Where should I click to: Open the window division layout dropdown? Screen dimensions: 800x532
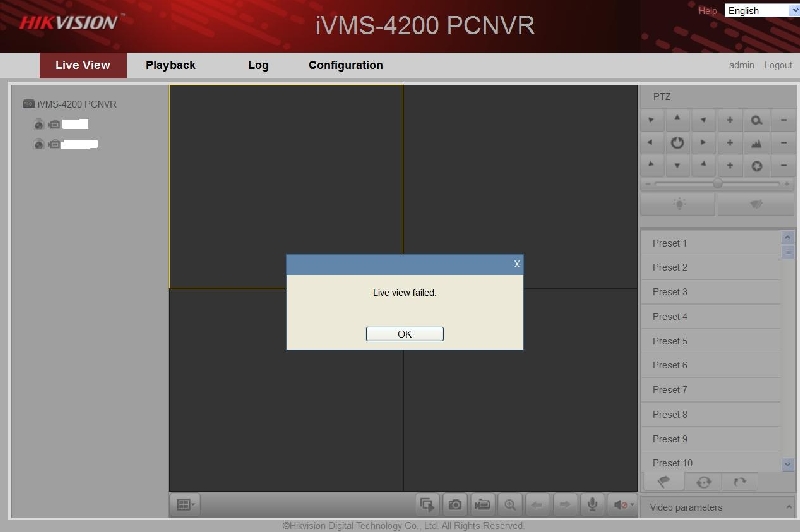coord(185,505)
